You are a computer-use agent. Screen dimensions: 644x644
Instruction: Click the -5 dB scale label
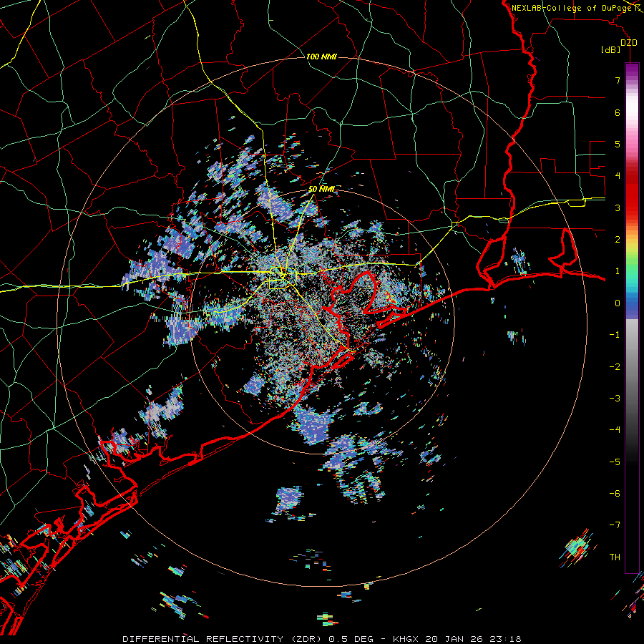615,462
